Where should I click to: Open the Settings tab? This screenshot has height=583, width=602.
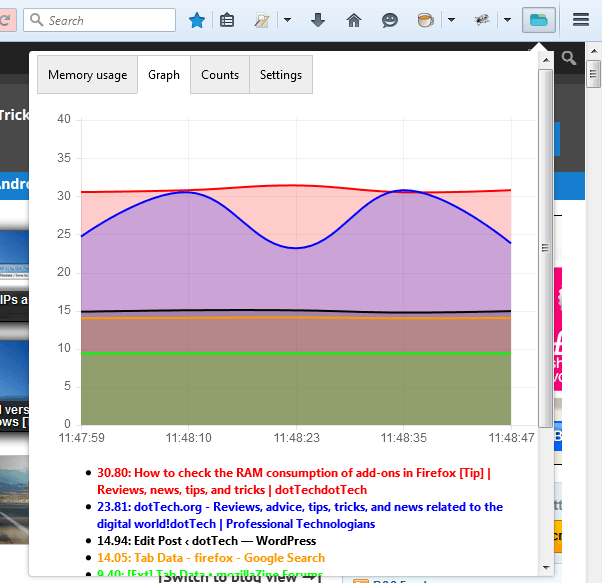tap(281, 75)
